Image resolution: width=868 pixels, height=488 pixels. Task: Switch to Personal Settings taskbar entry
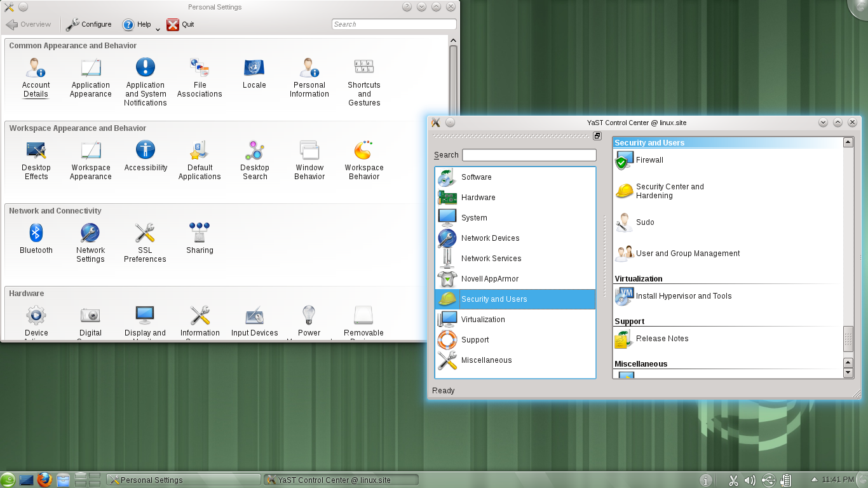pos(184,480)
